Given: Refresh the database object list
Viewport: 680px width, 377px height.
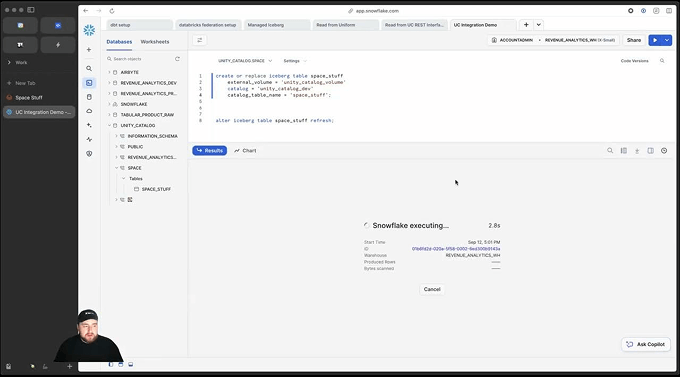Looking at the screenshot, I should tap(177, 59).
